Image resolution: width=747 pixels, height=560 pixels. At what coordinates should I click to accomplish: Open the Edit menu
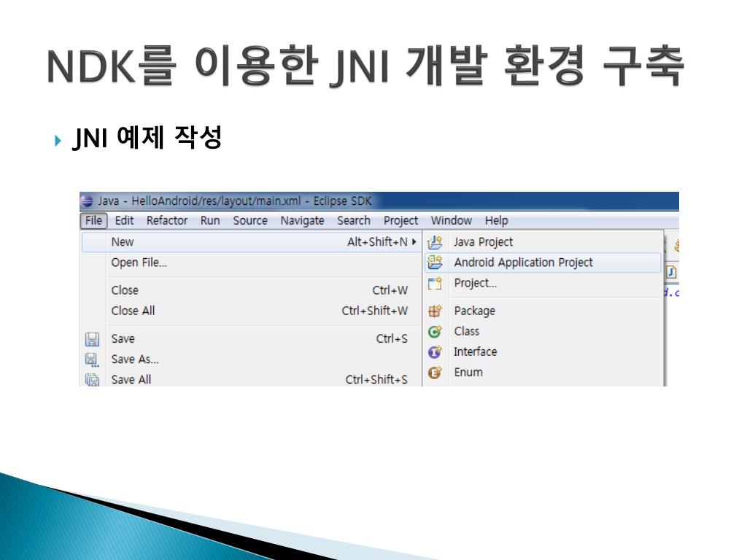click(x=124, y=220)
